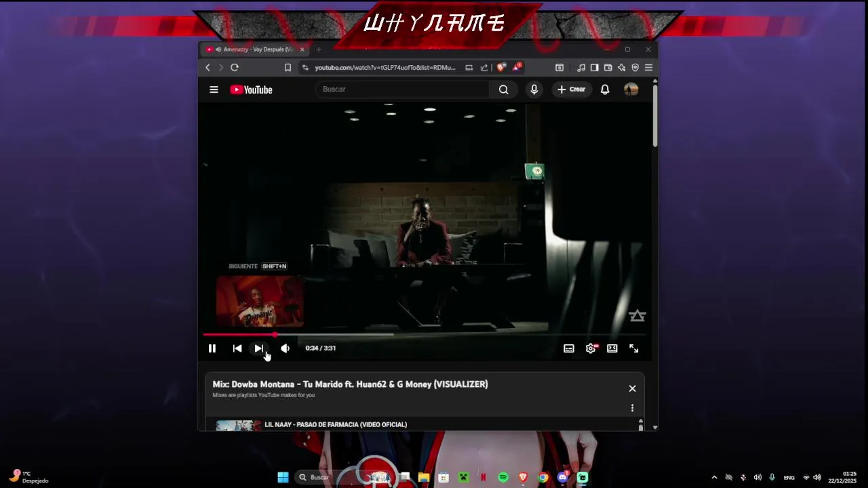The image size is (868, 488).
Task: Open the browser main menu
Action: (648, 68)
